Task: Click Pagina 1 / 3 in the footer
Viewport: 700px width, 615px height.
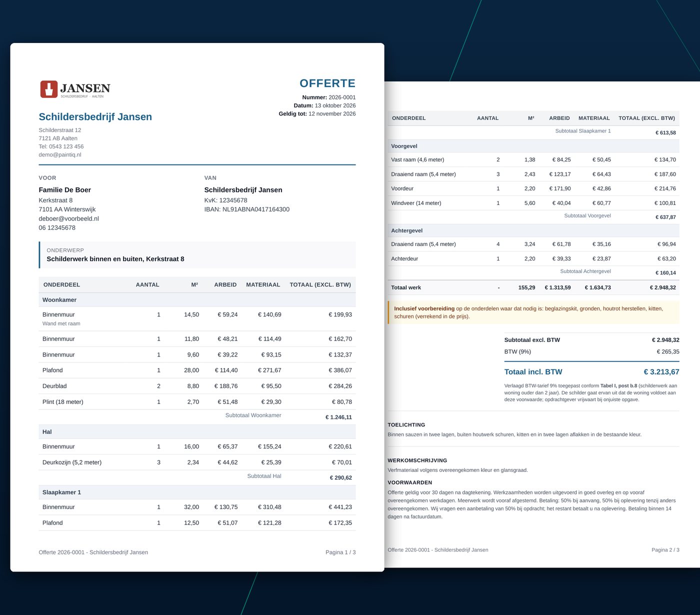Action: pos(340,552)
